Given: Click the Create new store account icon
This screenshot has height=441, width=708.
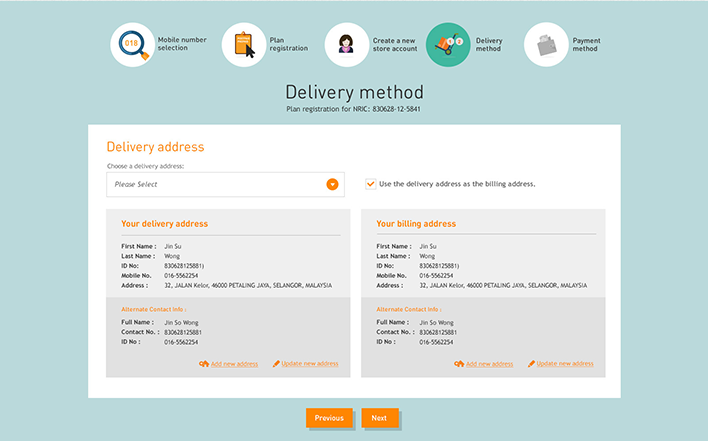Looking at the screenshot, I should 346,45.
